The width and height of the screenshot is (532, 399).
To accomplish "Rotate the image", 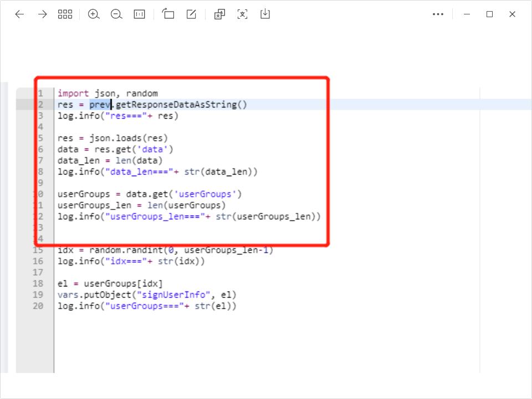I will (168, 14).
